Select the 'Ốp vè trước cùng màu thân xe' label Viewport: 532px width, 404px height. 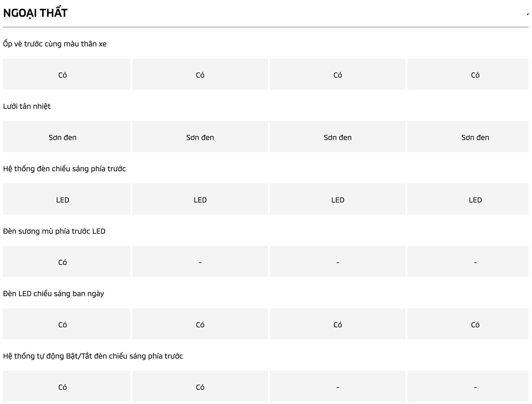(55, 44)
